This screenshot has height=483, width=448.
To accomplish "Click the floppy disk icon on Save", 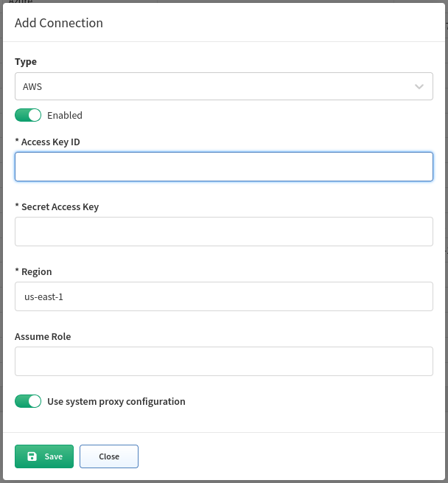I will click(x=32, y=456).
